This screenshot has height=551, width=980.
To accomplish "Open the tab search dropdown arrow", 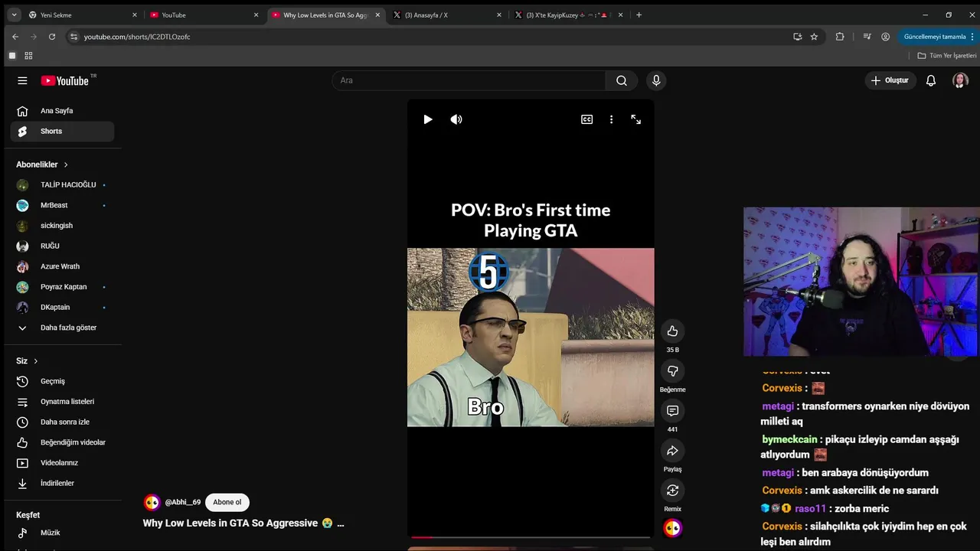I will tap(14, 15).
